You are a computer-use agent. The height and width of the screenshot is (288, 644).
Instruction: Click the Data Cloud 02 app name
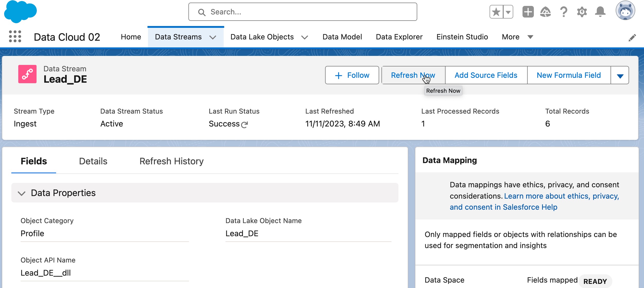pyautogui.click(x=67, y=37)
